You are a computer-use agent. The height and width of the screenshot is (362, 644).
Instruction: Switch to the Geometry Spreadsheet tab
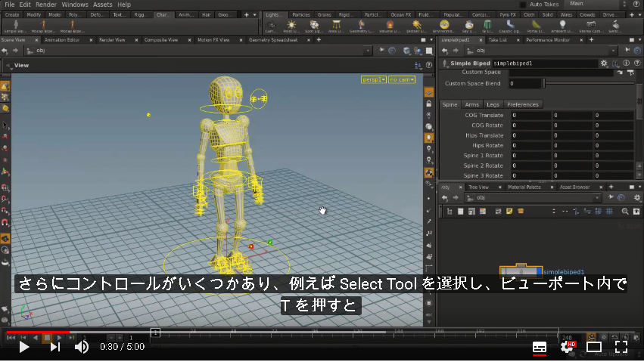(x=273, y=40)
